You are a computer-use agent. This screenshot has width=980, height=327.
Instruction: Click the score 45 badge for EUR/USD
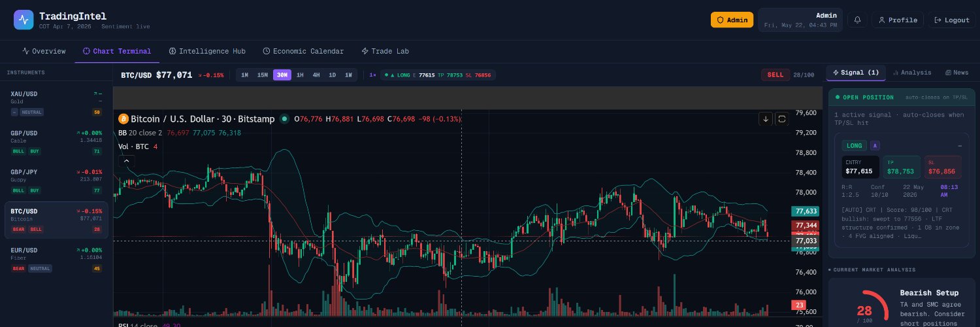pyautogui.click(x=97, y=268)
